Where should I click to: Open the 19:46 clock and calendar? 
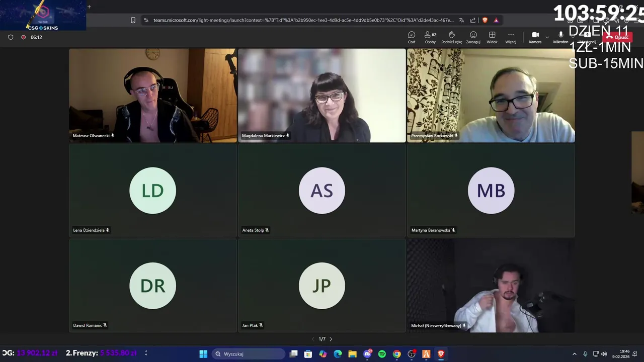click(x=621, y=354)
